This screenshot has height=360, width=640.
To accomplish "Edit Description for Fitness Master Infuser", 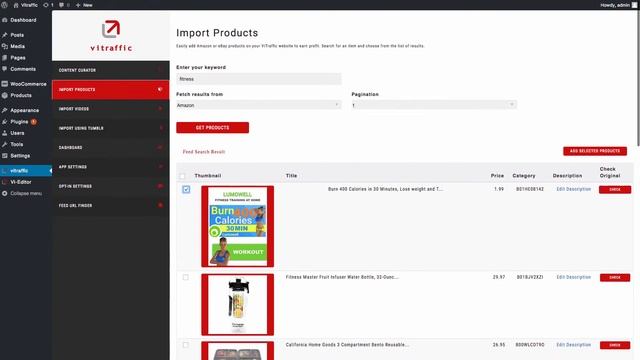I will pos(573,277).
